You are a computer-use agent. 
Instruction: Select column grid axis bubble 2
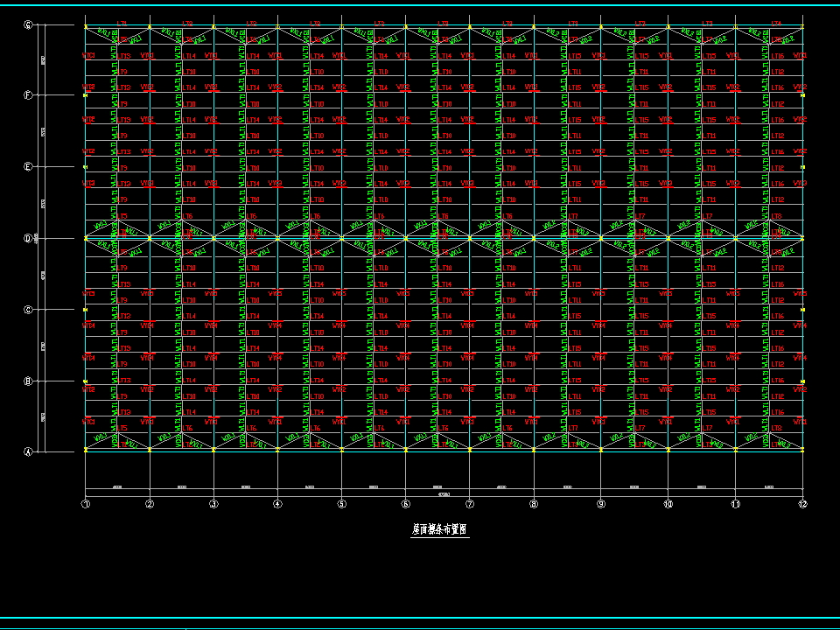tap(150, 504)
